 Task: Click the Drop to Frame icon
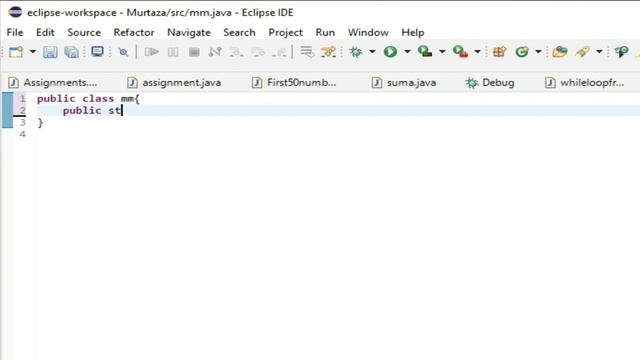[307, 52]
